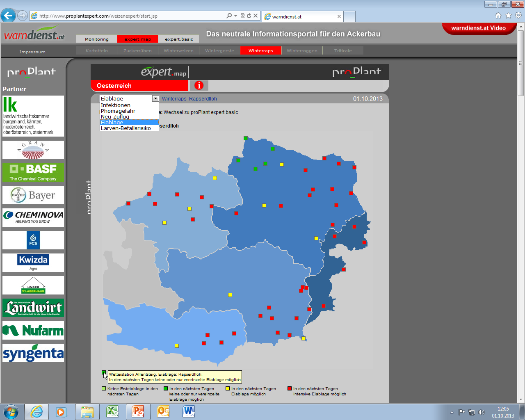Screen dimensions: 525x420
Task: Choose Infektionen from the dropdown list
Action: tap(129, 105)
